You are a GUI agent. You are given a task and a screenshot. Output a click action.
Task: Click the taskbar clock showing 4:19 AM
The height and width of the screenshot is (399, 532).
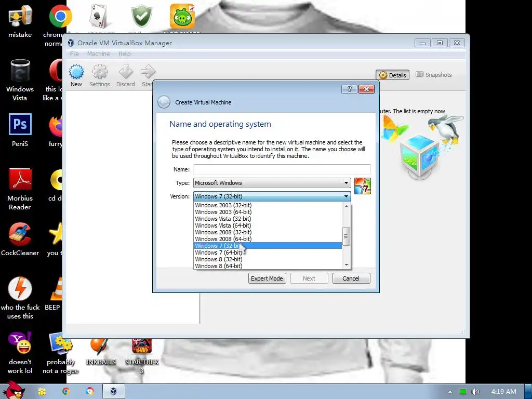click(503, 392)
